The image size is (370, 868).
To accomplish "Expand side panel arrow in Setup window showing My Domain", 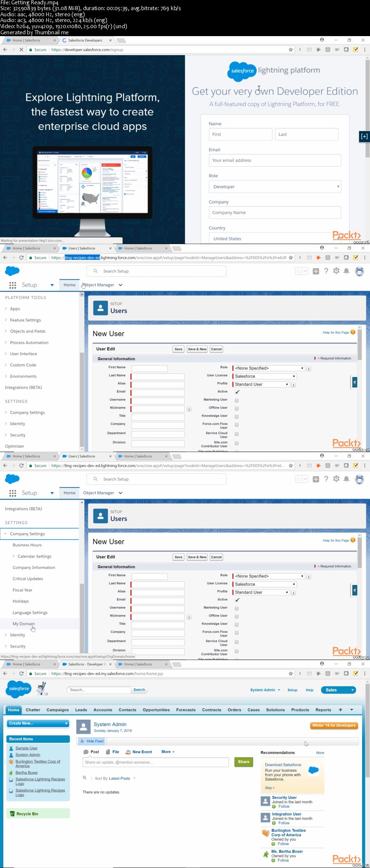I will [x=354, y=590].
